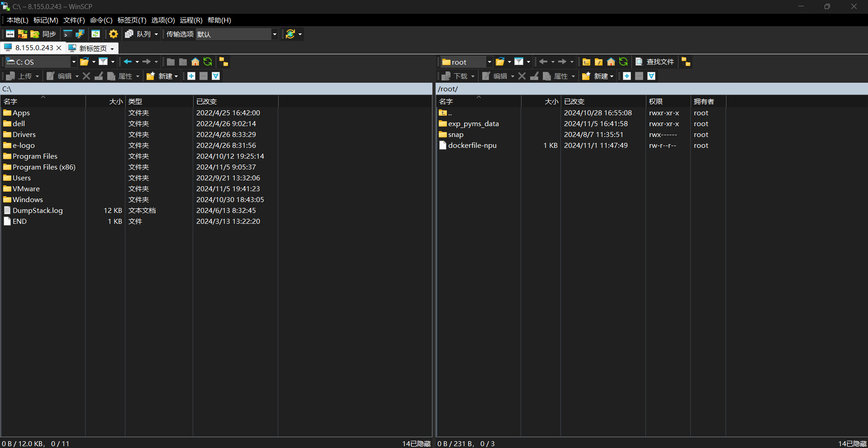This screenshot has width=868, height=448.
Task: Open session in PuTTY icon
Action: tap(80, 34)
